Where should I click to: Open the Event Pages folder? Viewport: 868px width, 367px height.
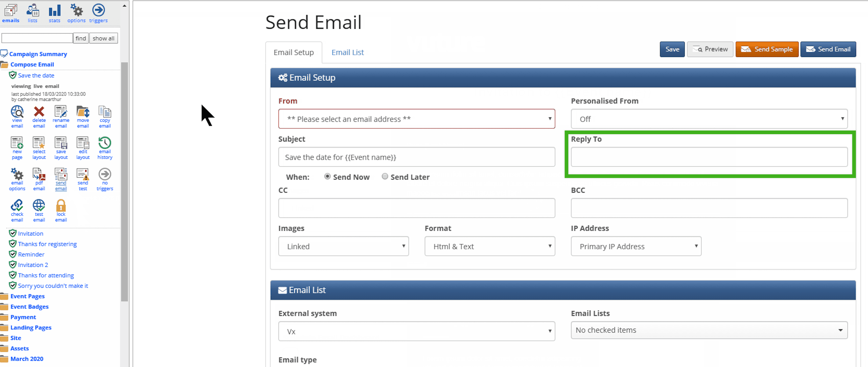tap(27, 296)
